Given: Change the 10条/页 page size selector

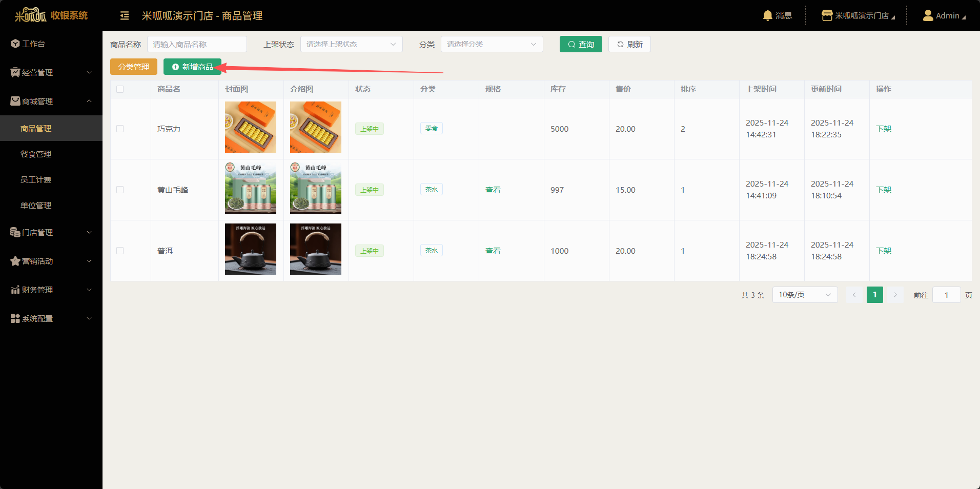Looking at the screenshot, I should pyautogui.click(x=804, y=295).
